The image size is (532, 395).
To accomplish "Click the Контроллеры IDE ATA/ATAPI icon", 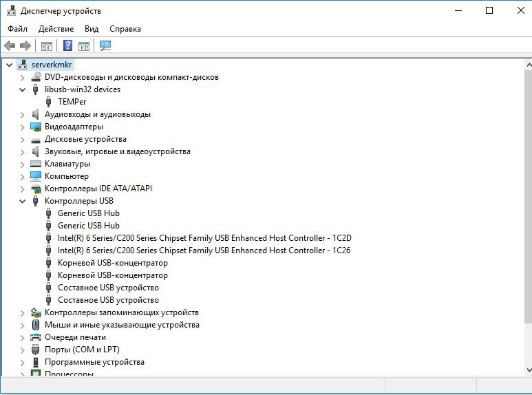I will click(36, 189).
